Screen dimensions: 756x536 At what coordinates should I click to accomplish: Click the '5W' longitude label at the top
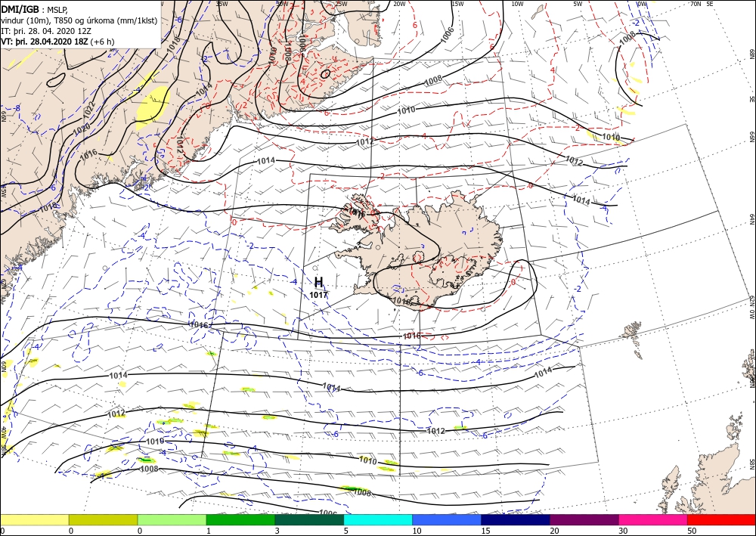coord(578,4)
